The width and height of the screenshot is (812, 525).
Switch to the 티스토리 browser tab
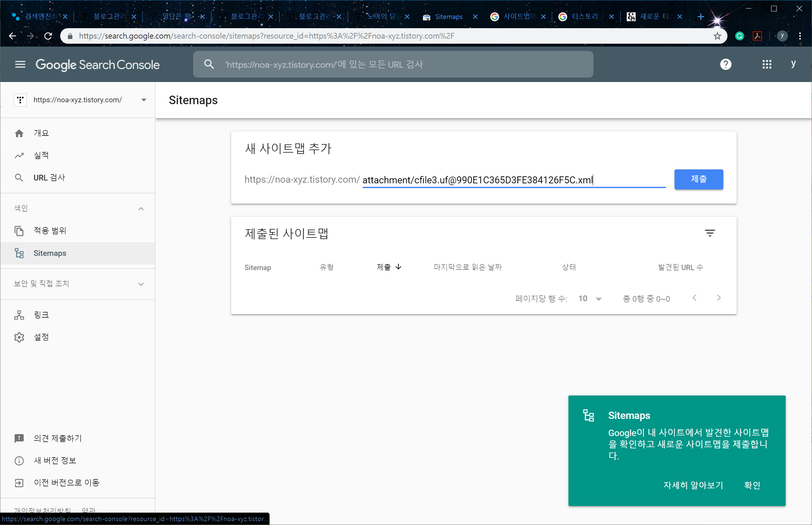tap(585, 16)
